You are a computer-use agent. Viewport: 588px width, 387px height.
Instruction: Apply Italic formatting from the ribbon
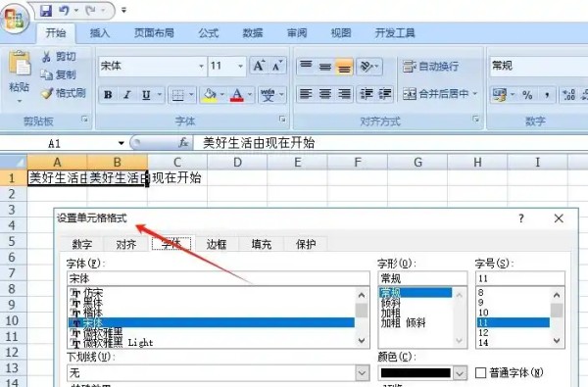(x=127, y=95)
